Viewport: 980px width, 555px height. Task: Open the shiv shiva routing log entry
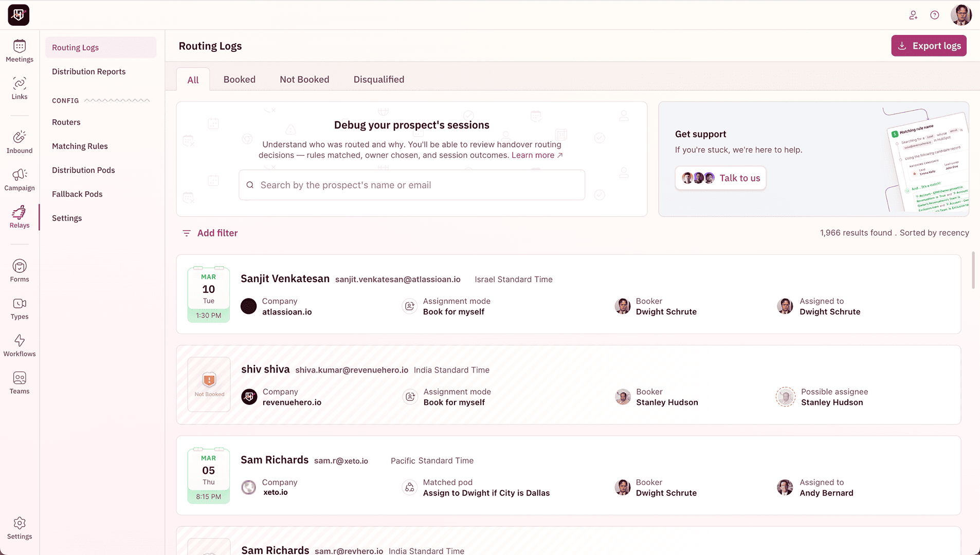coord(568,385)
